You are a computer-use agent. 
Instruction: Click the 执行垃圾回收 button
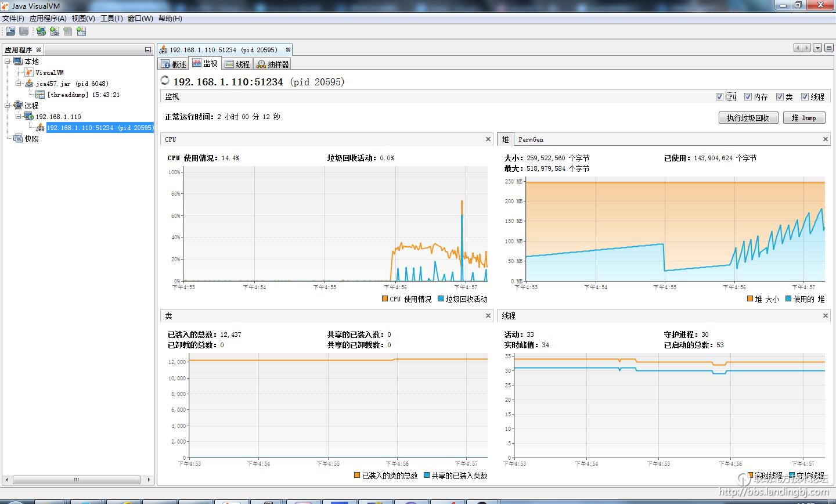tap(748, 118)
